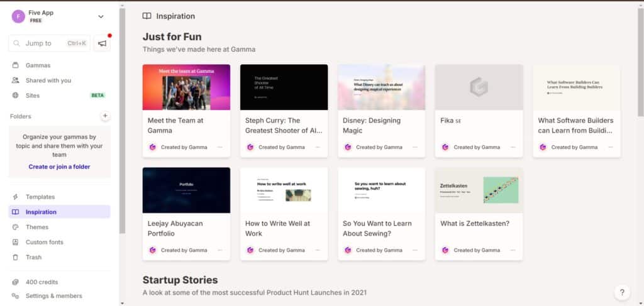Click the BETA badge beside Sites
The width and height of the screenshot is (644, 306).
[x=97, y=96]
